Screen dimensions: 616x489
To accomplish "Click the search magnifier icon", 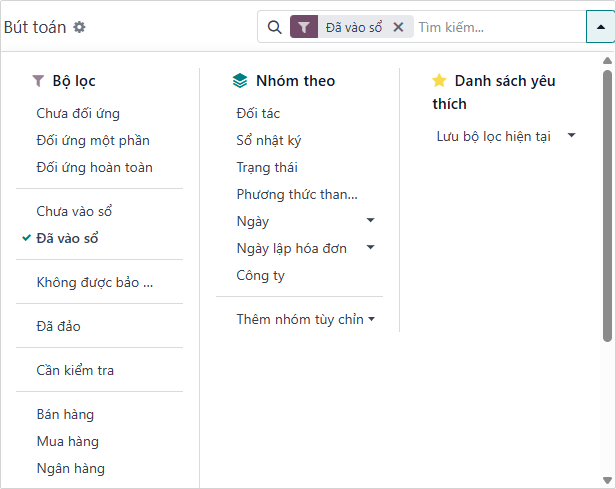I will pyautogui.click(x=274, y=27).
